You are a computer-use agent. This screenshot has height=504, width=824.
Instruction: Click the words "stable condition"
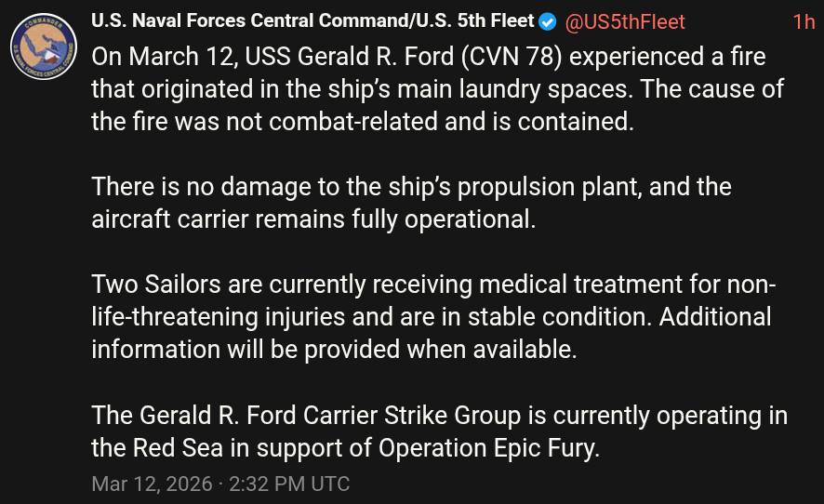click(550, 317)
